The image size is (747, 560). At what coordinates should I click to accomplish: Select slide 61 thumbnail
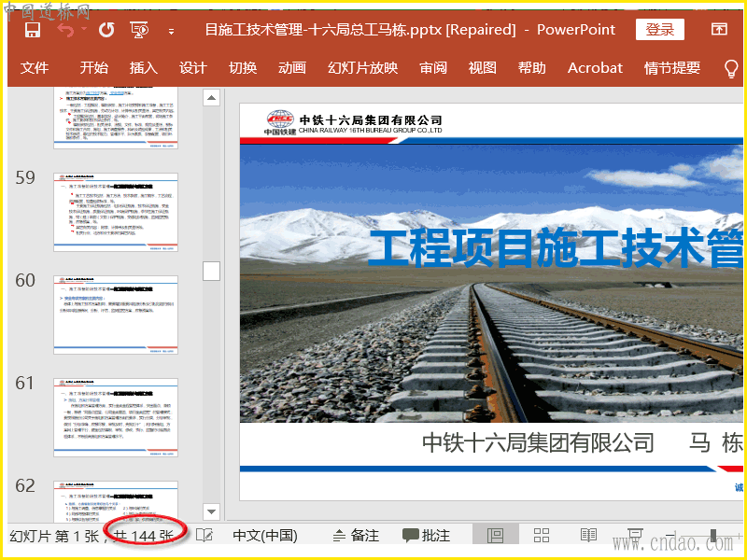click(116, 417)
